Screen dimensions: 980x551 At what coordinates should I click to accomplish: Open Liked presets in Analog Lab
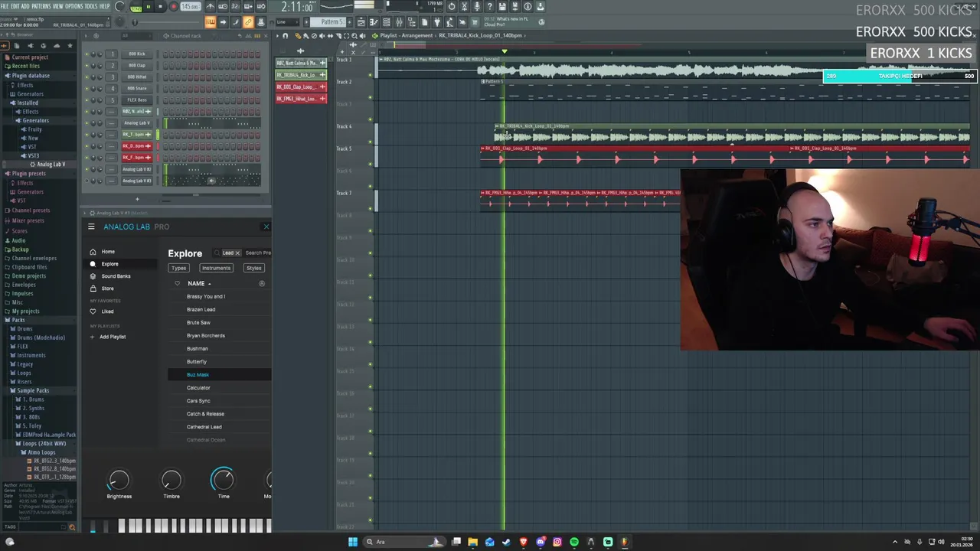(x=107, y=311)
